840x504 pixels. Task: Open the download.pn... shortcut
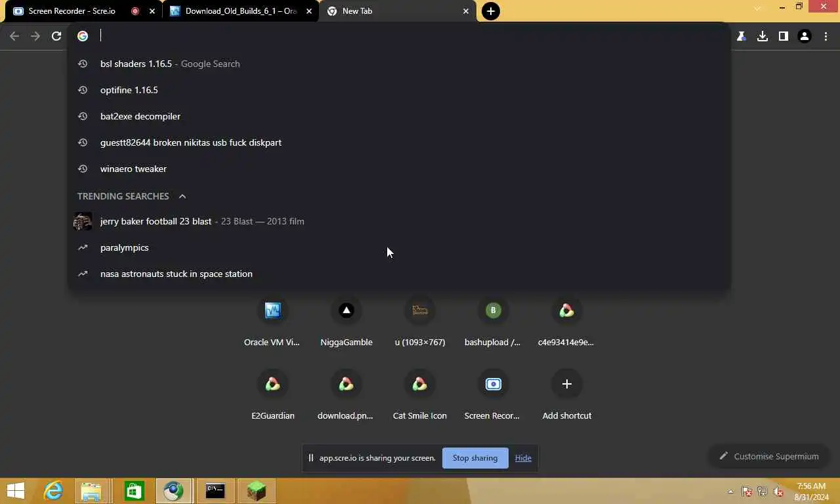pyautogui.click(x=346, y=395)
